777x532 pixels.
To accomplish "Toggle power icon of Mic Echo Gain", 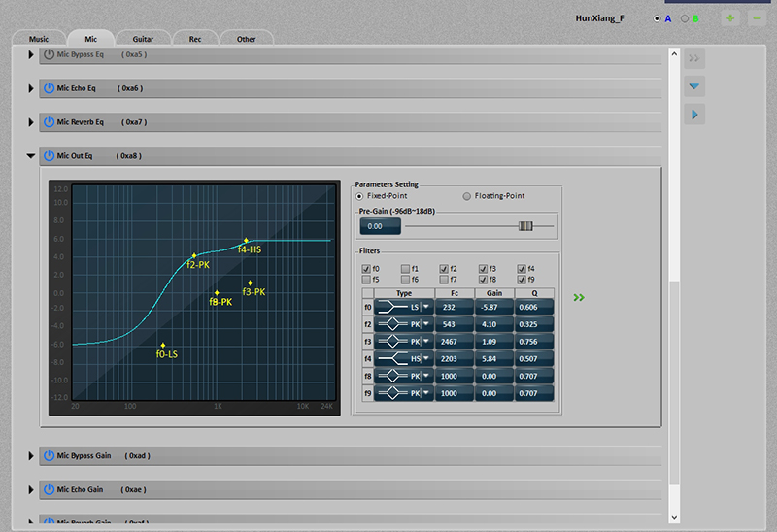I will [49, 490].
